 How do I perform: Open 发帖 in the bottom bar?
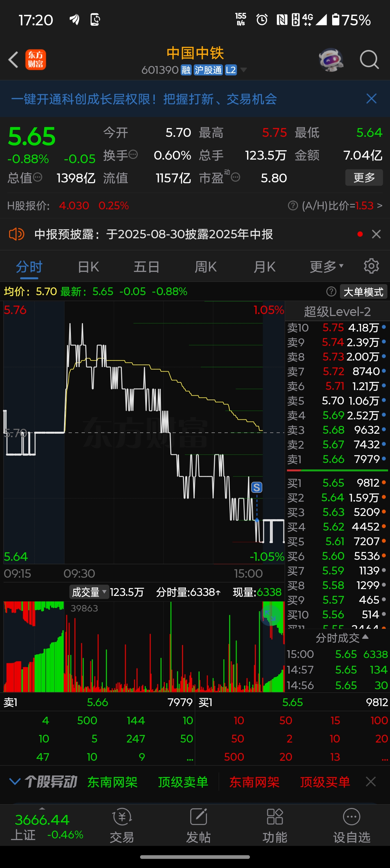click(x=198, y=825)
